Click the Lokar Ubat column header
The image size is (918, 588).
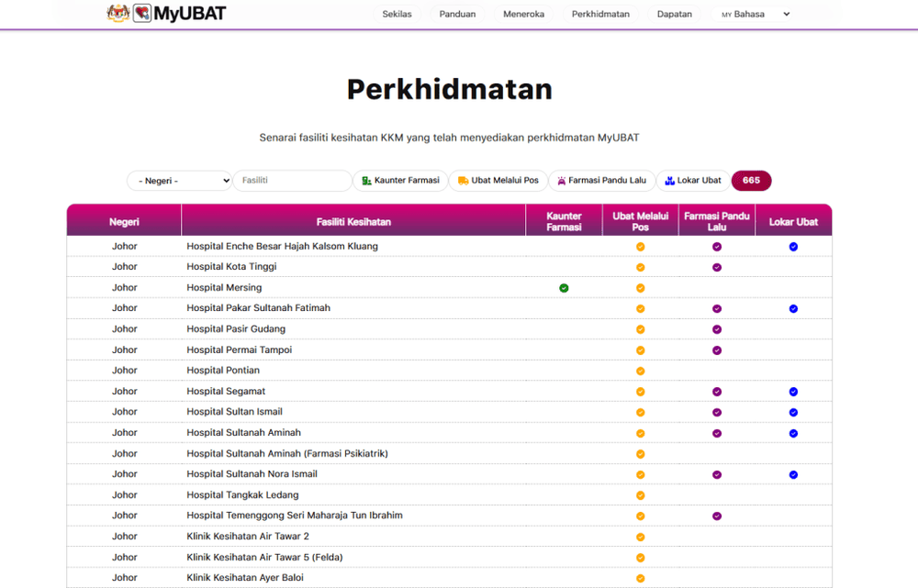(x=793, y=222)
